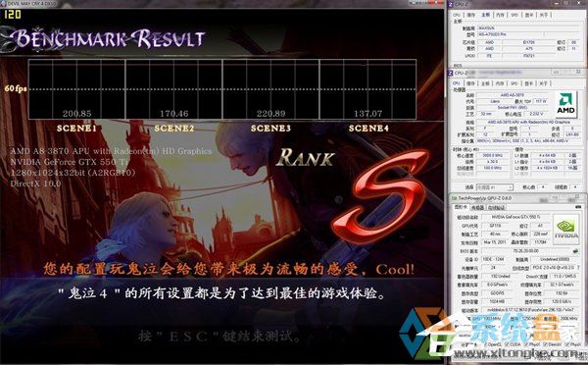The height and width of the screenshot is (365, 588).
Task: Click the 192 Bit bus width field
Action: pos(561,293)
